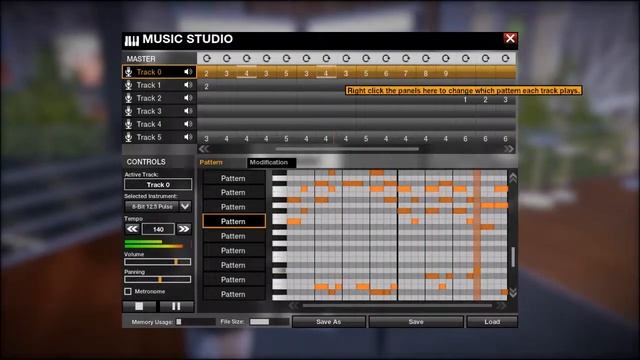Select the highlighted fourth Pattern entry

click(234, 221)
